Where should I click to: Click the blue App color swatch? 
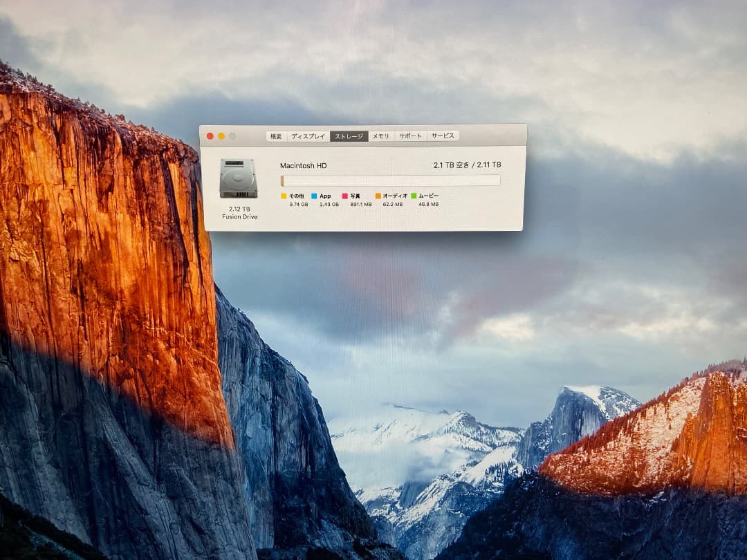[313, 196]
